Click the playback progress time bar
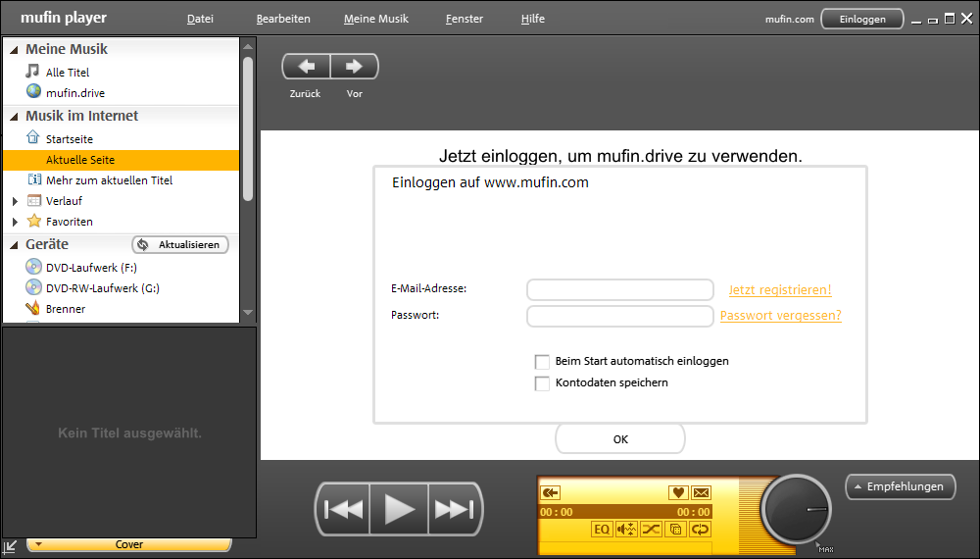Viewport: 980px width, 559px height. click(625, 512)
